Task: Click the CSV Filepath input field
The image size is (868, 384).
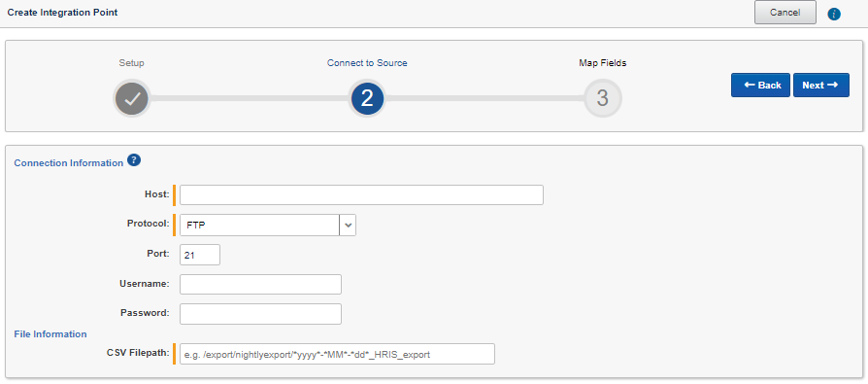Action: pos(337,354)
